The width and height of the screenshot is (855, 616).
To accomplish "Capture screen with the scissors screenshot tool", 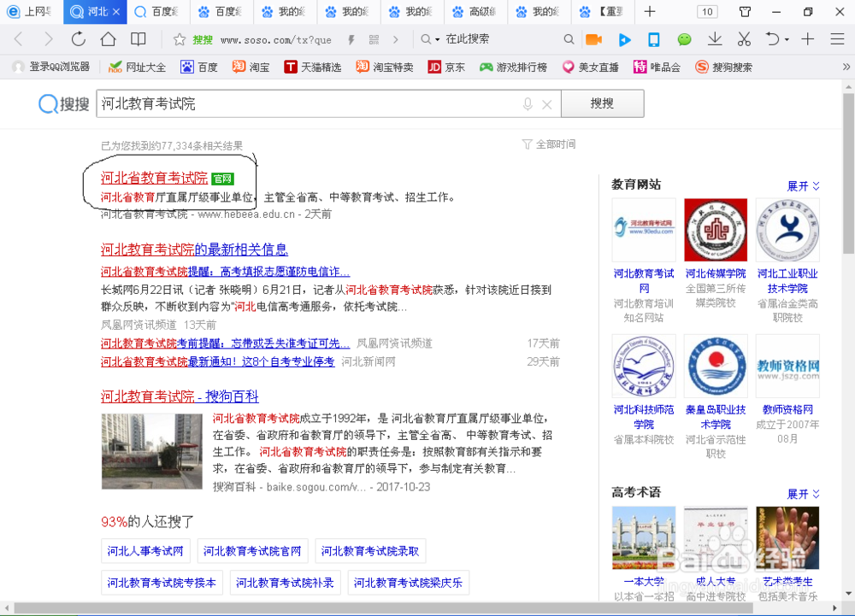I will (743, 39).
